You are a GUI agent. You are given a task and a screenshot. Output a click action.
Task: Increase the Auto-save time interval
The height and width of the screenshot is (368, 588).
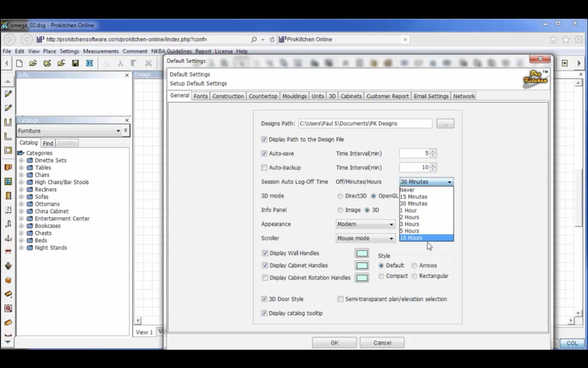pyautogui.click(x=433, y=151)
